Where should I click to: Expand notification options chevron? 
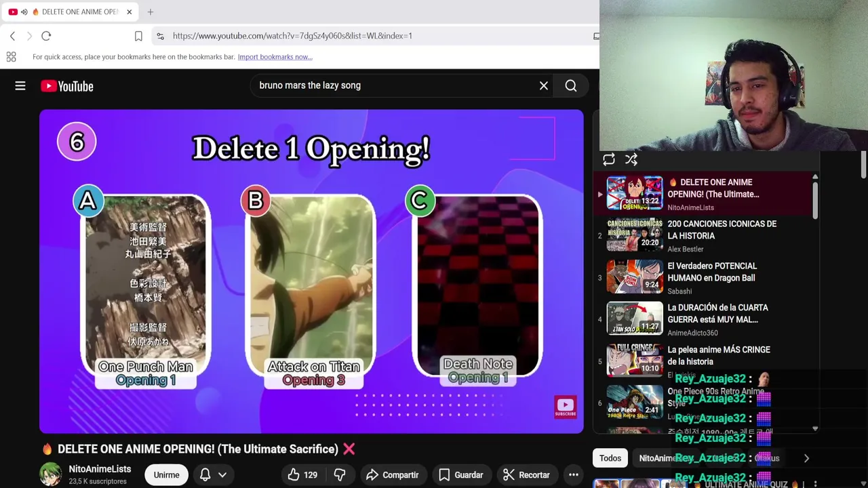click(222, 475)
